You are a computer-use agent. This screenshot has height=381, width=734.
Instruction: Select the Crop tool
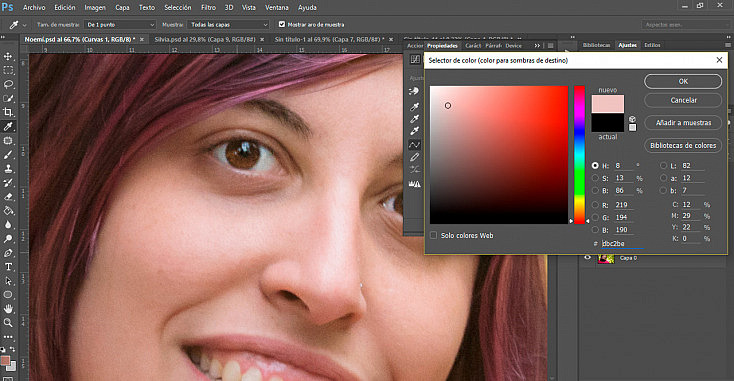(8, 112)
